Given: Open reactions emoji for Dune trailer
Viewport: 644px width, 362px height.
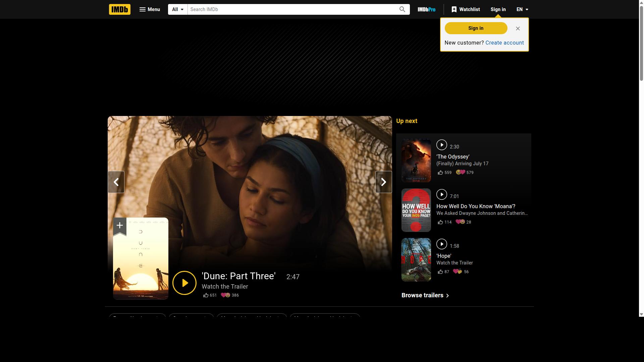Looking at the screenshot, I should (x=230, y=295).
